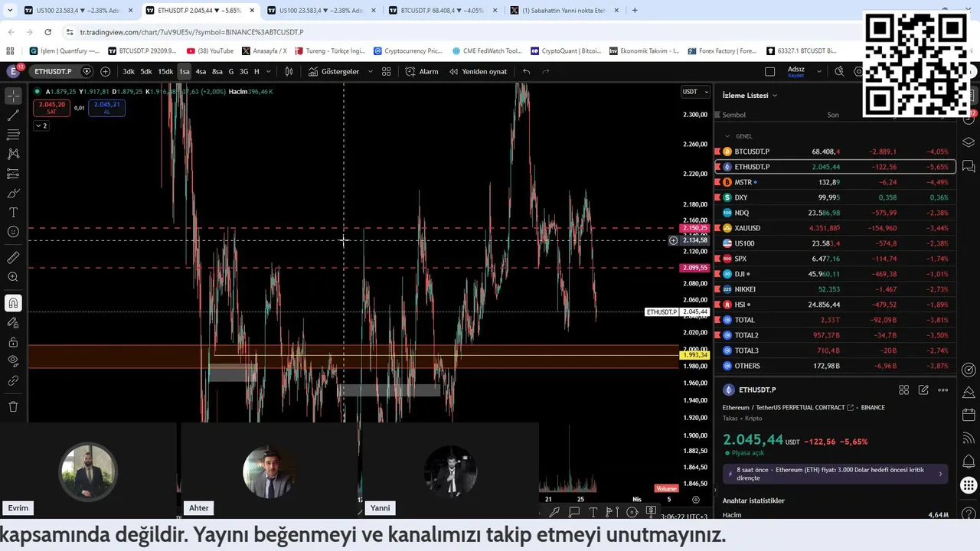Open the candlestick chart type selector
The height and width of the screenshot is (551, 980).
[x=289, y=71]
